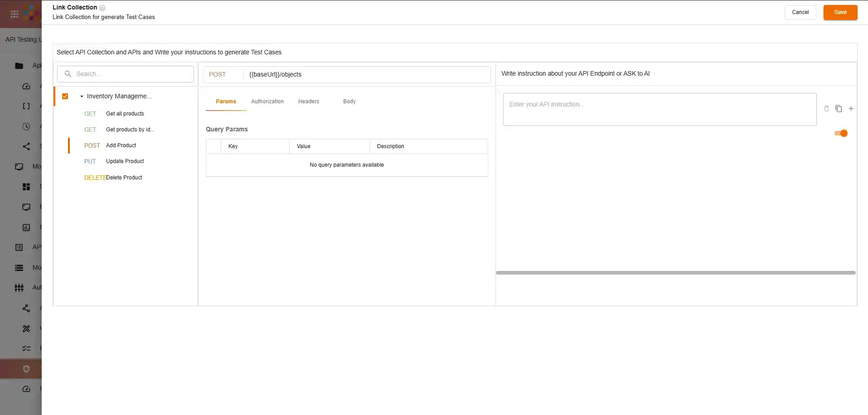Click the share icon in sidebar
Image resolution: width=868 pixels, height=415 pixels.
click(26, 146)
